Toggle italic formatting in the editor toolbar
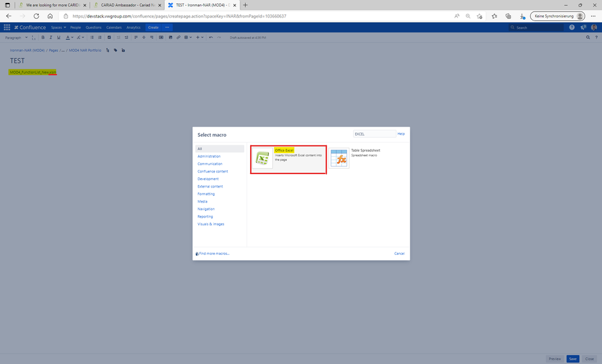The image size is (602, 364). (51, 37)
